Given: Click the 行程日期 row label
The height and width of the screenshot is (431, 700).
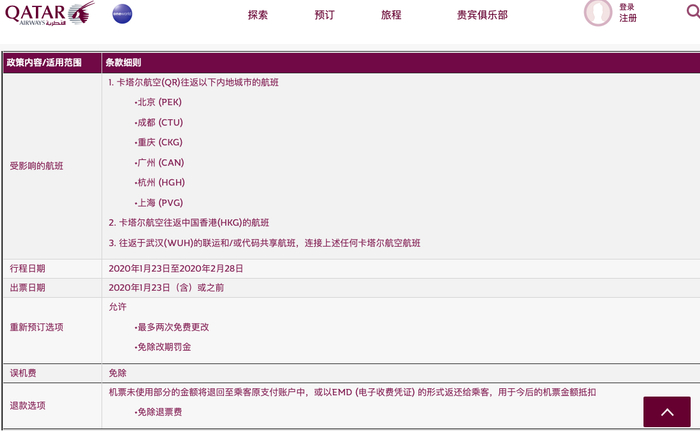Looking at the screenshot, I should tap(28, 268).
